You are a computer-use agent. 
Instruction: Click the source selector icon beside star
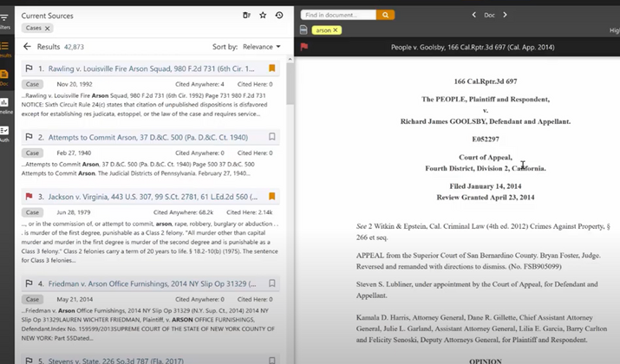coord(246,16)
